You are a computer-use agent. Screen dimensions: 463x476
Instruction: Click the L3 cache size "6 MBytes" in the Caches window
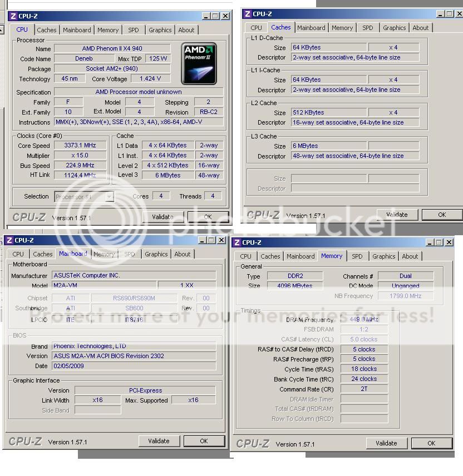tap(329, 146)
